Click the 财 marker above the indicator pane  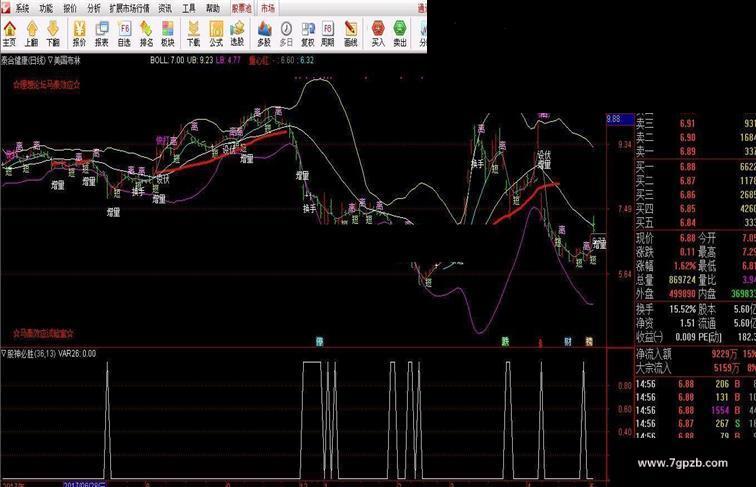coord(568,342)
